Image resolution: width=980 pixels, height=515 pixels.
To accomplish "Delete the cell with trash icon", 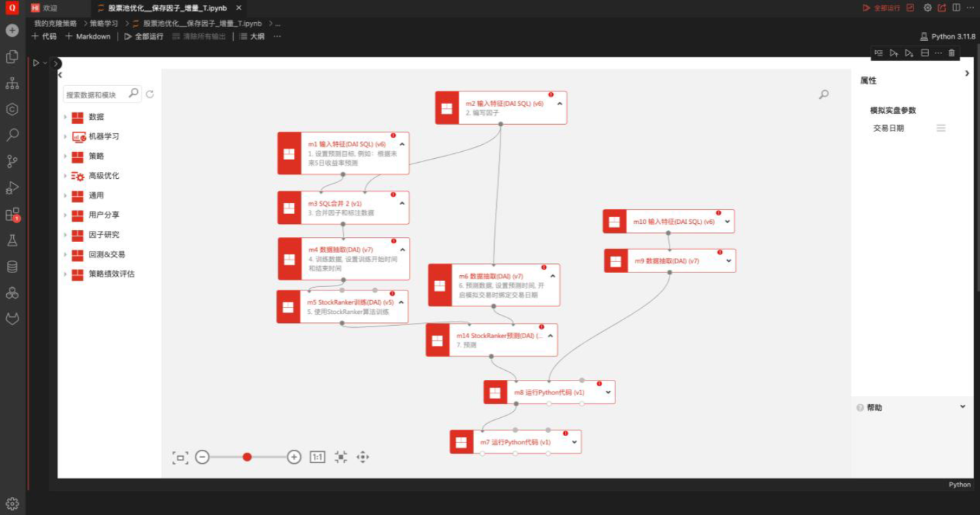I will (952, 53).
